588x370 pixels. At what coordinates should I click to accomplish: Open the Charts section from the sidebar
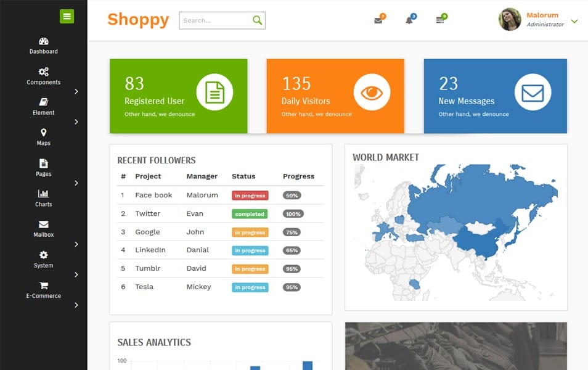43,199
